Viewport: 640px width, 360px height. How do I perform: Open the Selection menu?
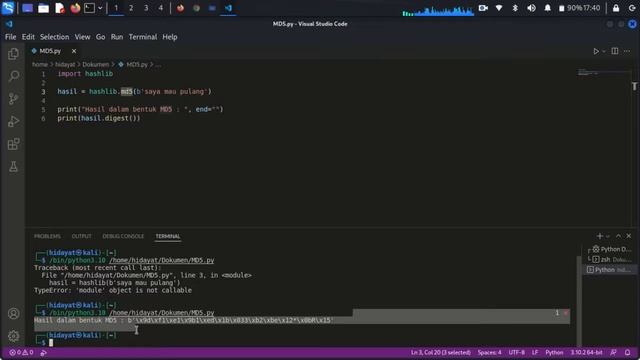(54, 37)
